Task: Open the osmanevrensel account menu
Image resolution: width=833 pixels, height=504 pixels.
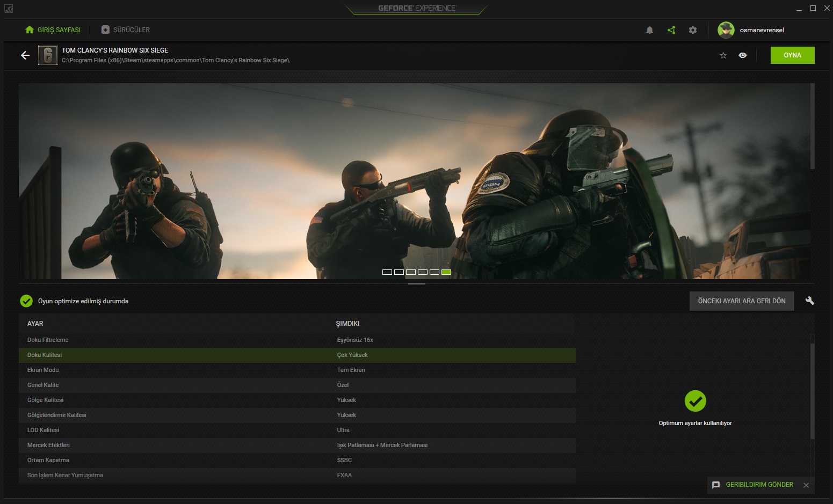Action: (762, 30)
